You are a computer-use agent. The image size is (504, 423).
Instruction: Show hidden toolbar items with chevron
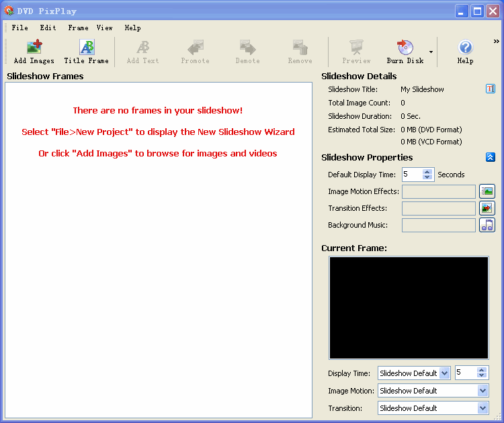pyautogui.click(x=497, y=42)
